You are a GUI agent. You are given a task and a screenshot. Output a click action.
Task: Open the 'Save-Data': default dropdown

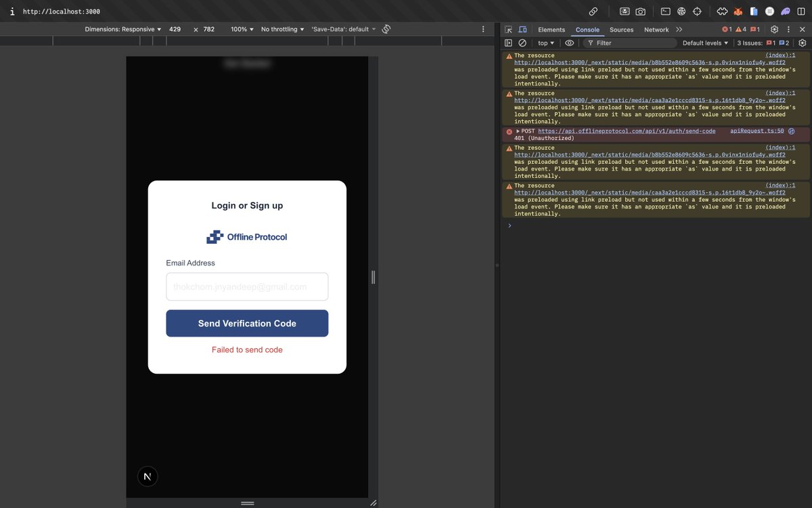pos(344,29)
